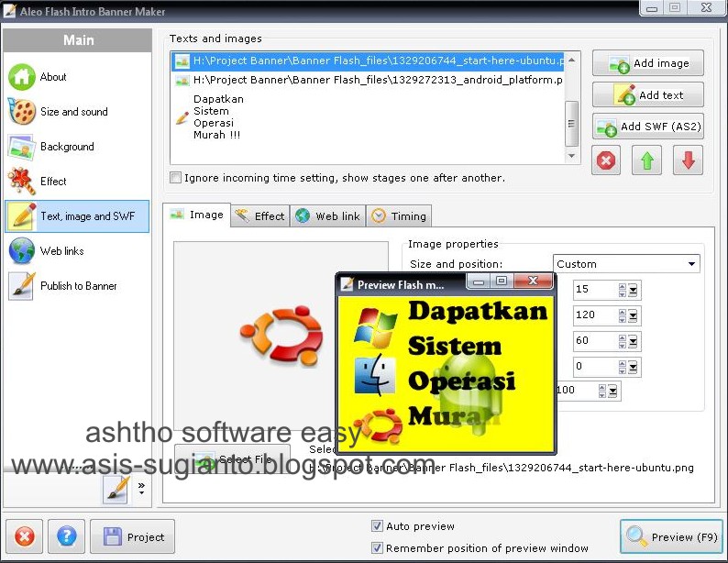Select Text, image and SWF section
Image resolution: width=728 pixels, height=563 pixels.
[77, 216]
